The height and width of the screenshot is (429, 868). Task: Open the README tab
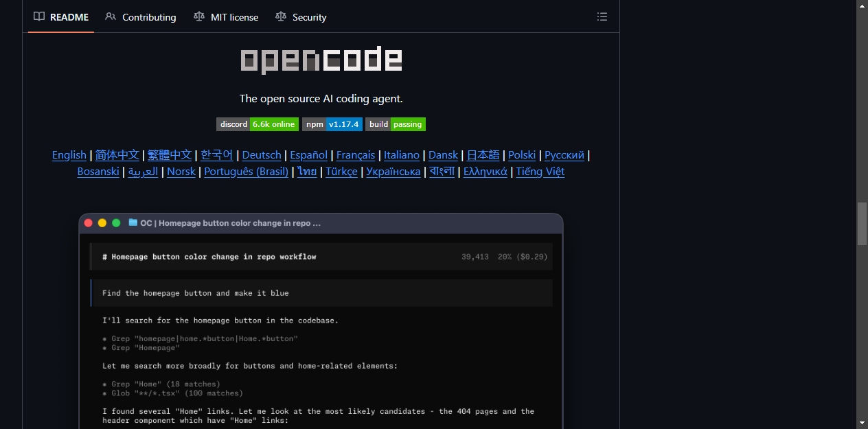point(61,17)
